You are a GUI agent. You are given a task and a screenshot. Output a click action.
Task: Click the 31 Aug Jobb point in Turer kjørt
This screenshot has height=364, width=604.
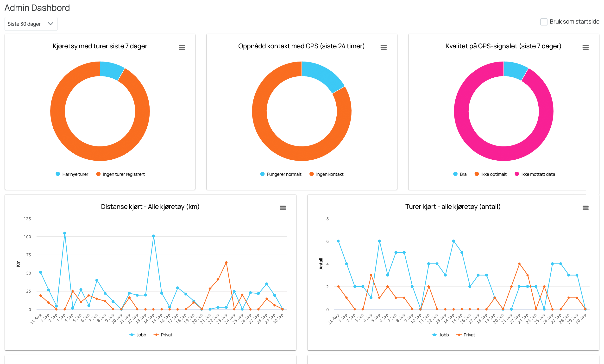click(338, 241)
